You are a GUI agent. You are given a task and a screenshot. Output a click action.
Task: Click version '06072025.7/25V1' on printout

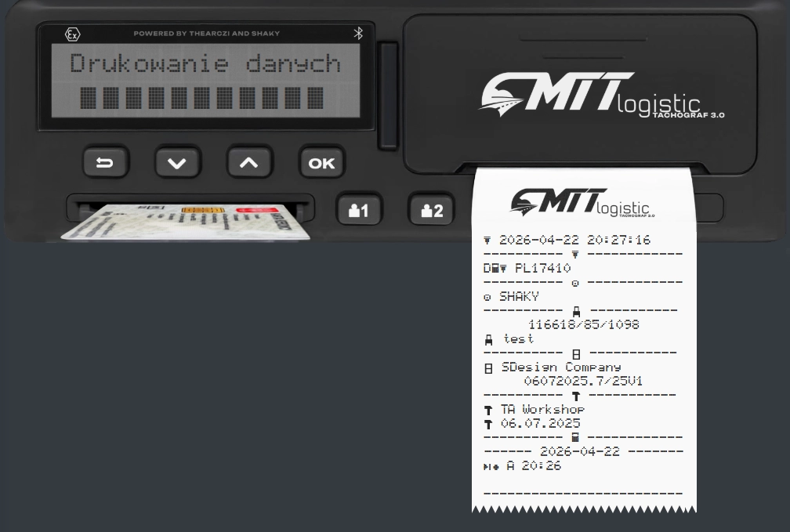583,381
